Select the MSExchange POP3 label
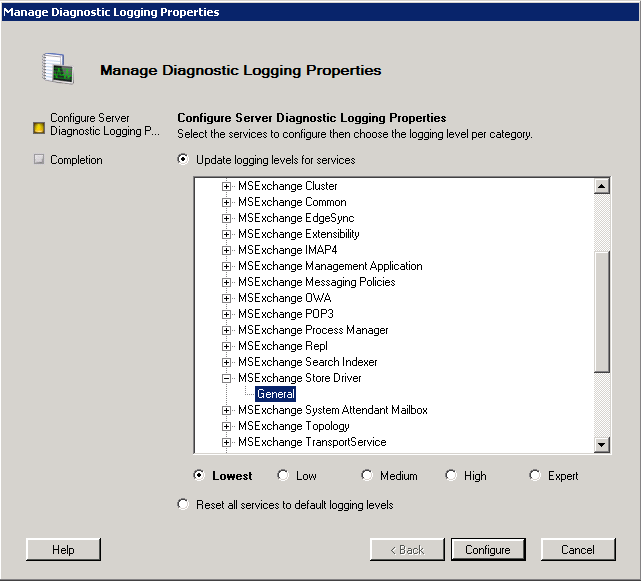Image resolution: width=641 pixels, height=581 pixels. point(286,314)
